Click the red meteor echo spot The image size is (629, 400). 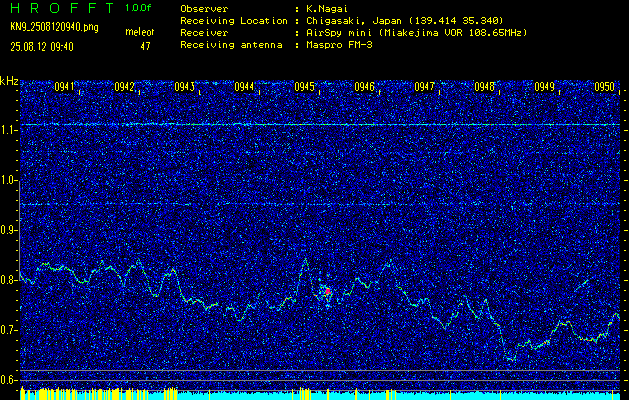328,291
